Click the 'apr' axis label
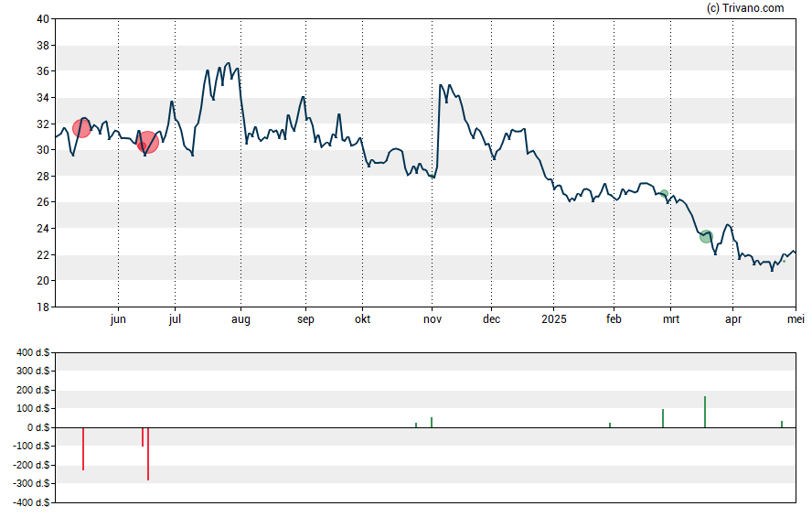The height and width of the screenshot is (517, 812). [x=733, y=319]
